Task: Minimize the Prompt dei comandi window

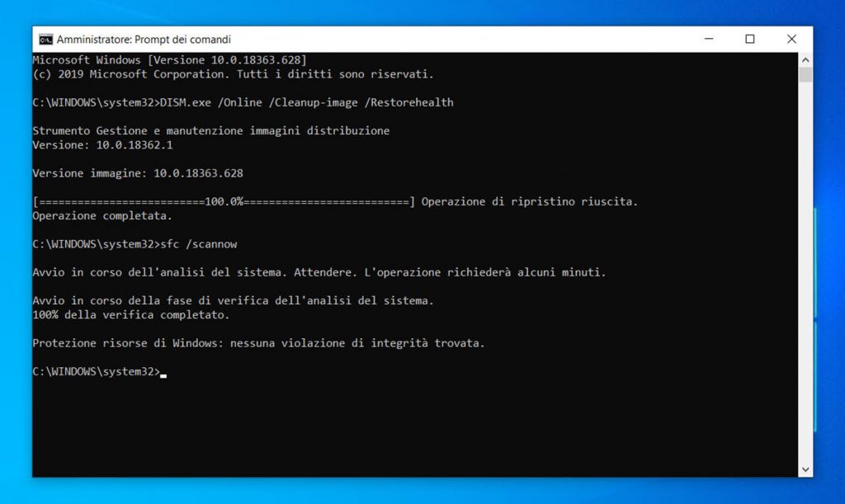Action: [708, 39]
